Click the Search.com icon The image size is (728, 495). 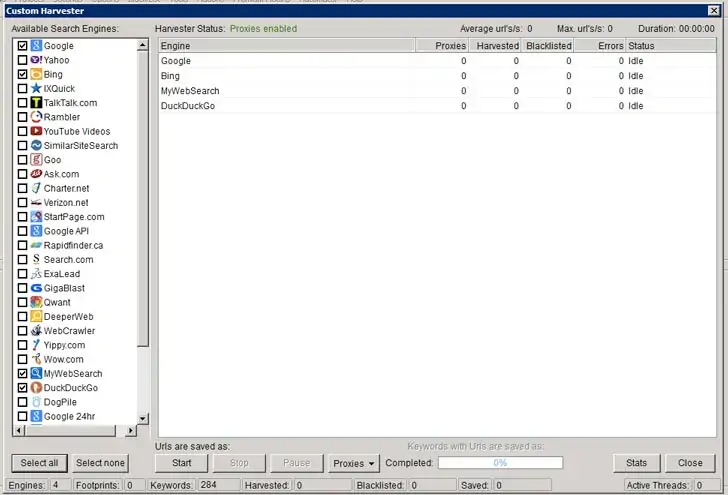36,260
